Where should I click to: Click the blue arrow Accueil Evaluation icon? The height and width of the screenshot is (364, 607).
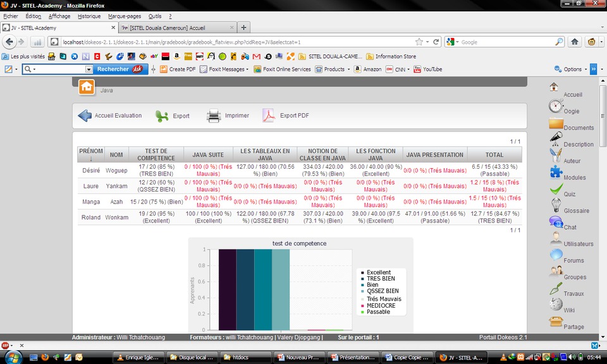click(85, 116)
